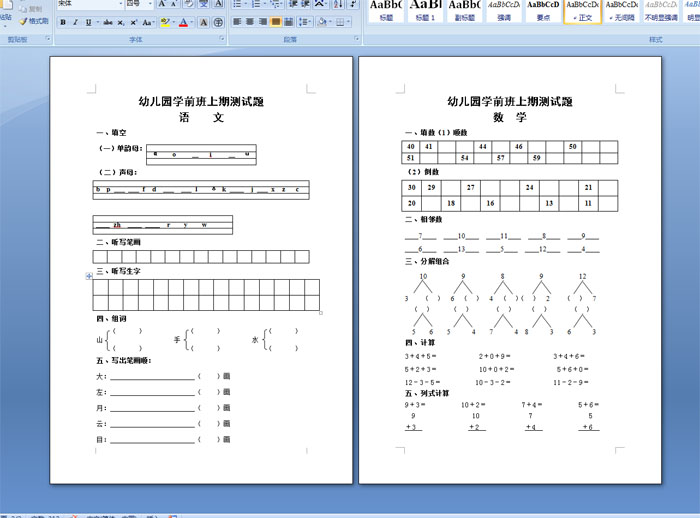The image size is (700, 518).
Task: Apply the 标题 style
Action: [386, 11]
